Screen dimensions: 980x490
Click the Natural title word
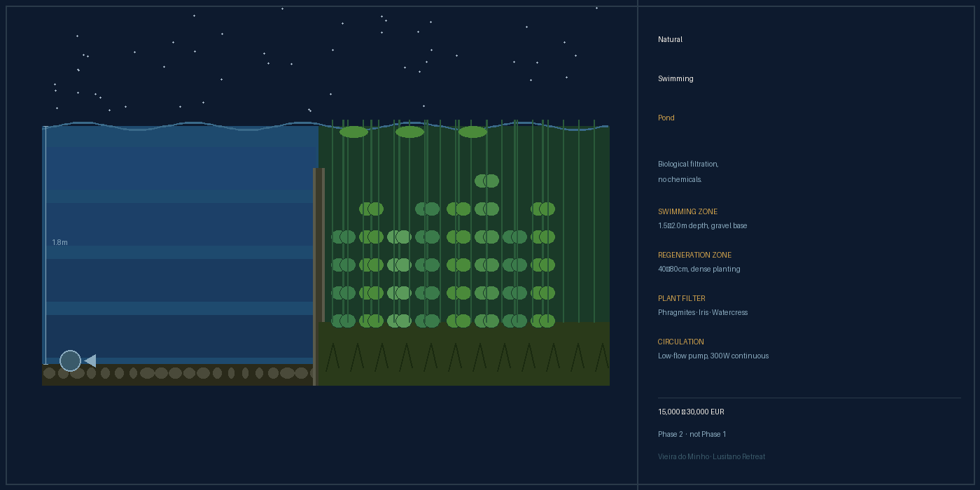[670, 39]
